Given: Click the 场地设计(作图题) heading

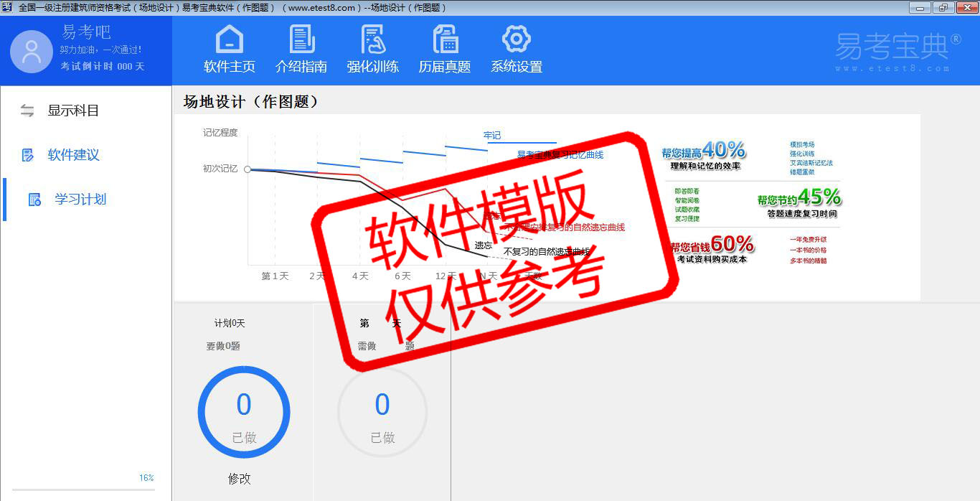Looking at the screenshot, I should (x=250, y=102).
